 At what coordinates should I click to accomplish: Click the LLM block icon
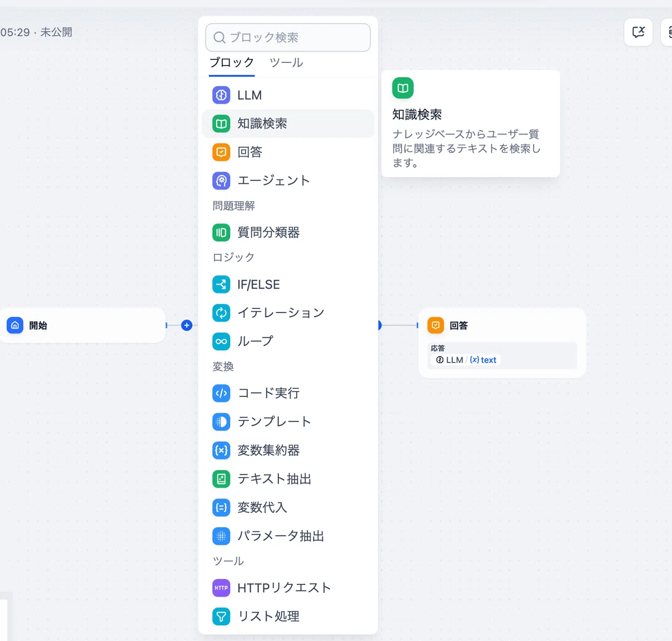coord(221,95)
